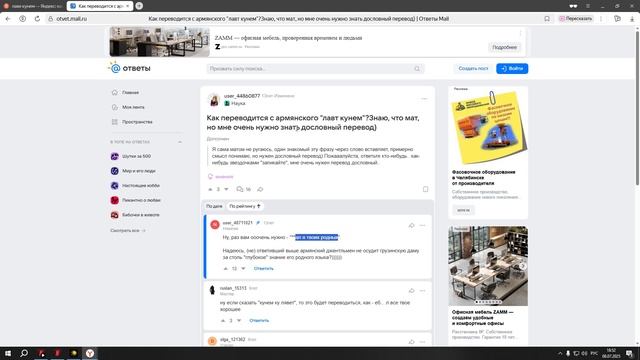Downvote the question with down arrow
The height and width of the screenshot is (360, 640).
pyautogui.click(x=227, y=189)
